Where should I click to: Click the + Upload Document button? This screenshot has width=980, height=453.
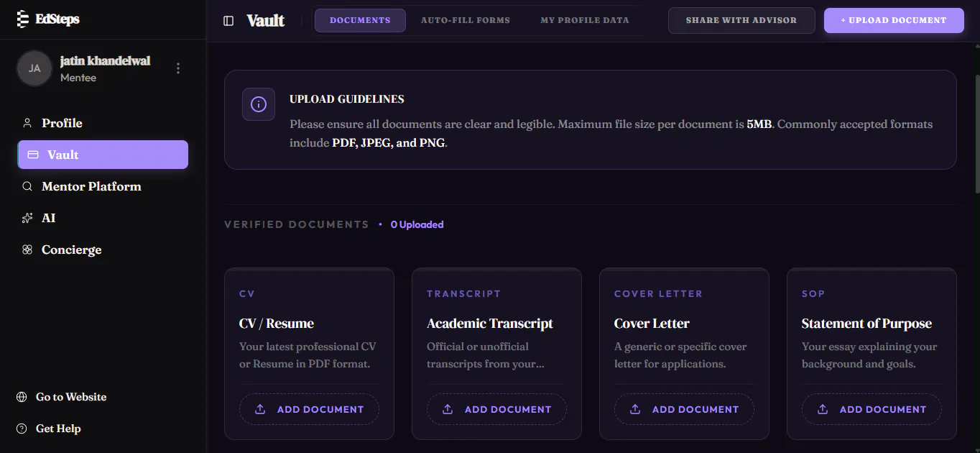click(894, 20)
